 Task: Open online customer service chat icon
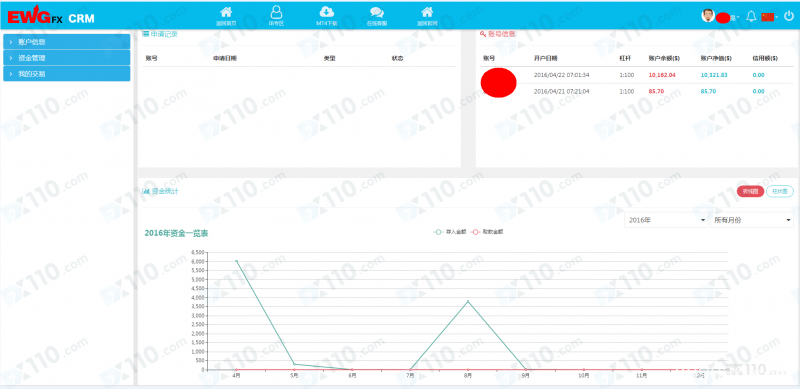tap(377, 12)
